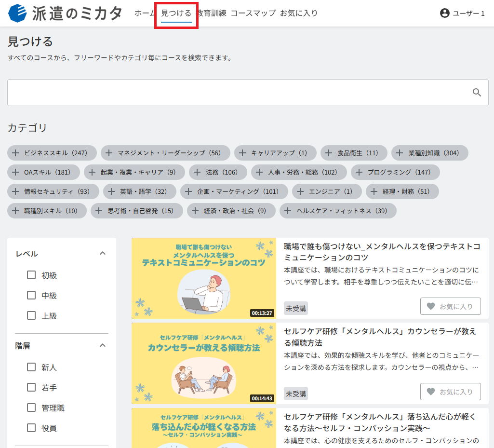Collapse the 階層 filter section
The height and width of the screenshot is (448, 494).
pyautogui.click(x=102, y=346)
